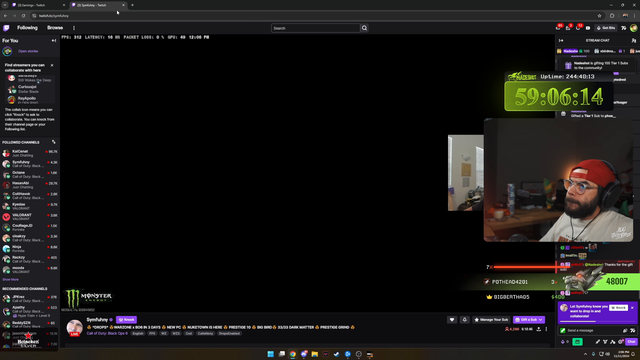Expand followed channels with Show More
Viewport: 640px width, 360px height.
point(10,280)
